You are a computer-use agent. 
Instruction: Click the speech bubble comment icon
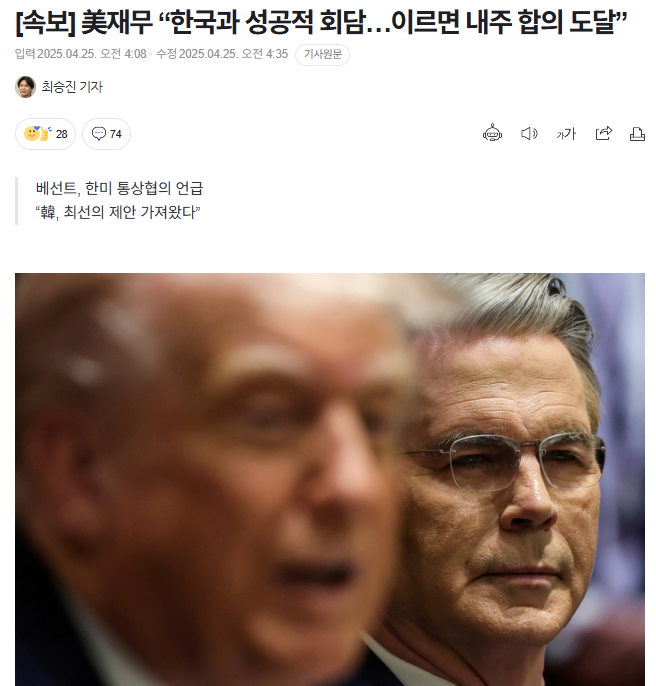tap(98, 133)
